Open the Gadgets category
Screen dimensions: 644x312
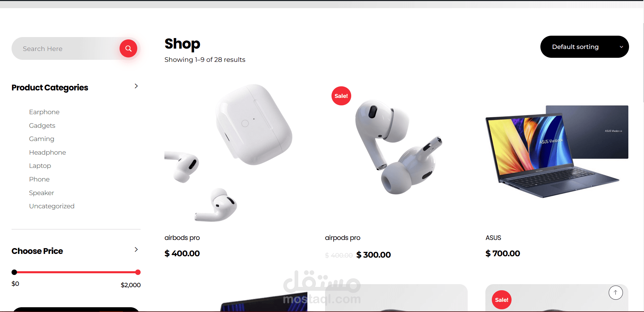point(42,126)
